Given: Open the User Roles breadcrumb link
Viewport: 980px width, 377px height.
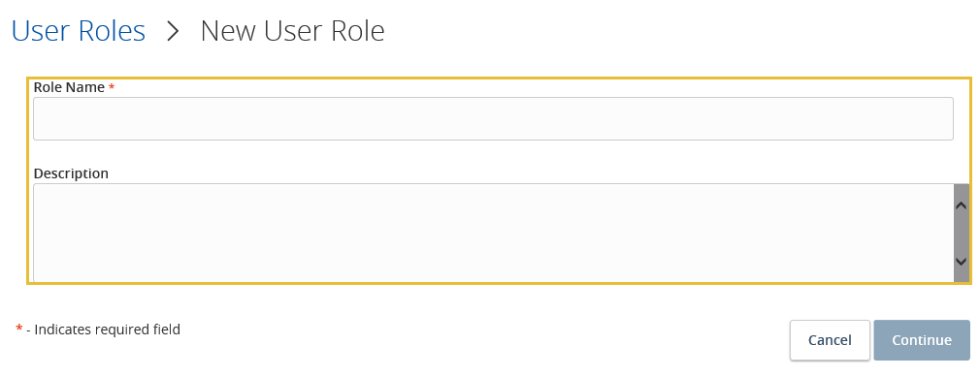Looking at the screenshot, I should point(79,31).
